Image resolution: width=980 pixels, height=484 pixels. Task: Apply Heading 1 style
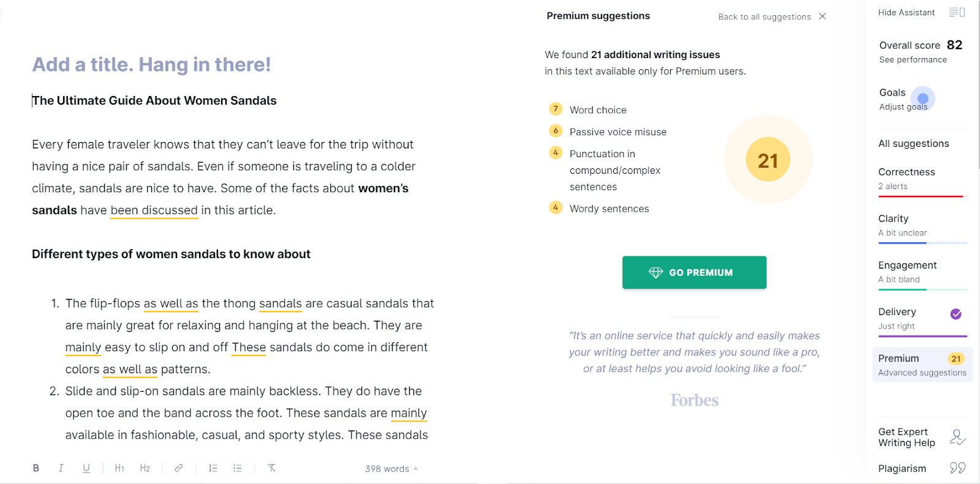pos(119,468)
